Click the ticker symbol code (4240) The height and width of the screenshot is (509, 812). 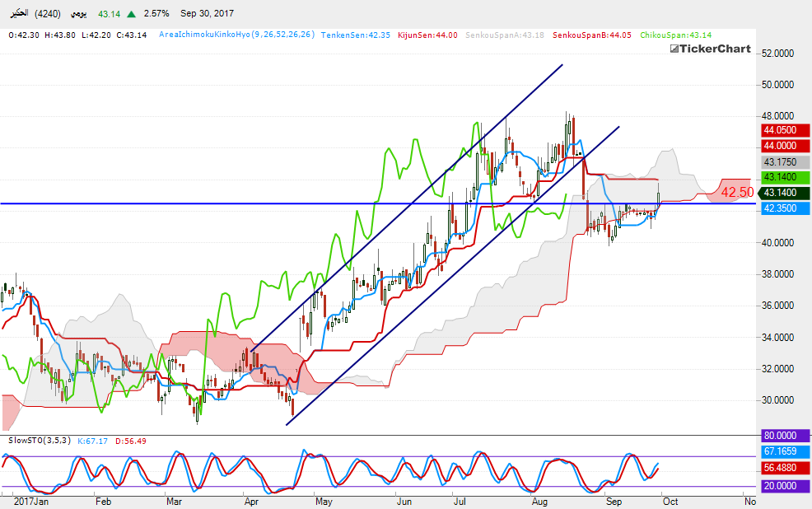click(x=48, y=14)
